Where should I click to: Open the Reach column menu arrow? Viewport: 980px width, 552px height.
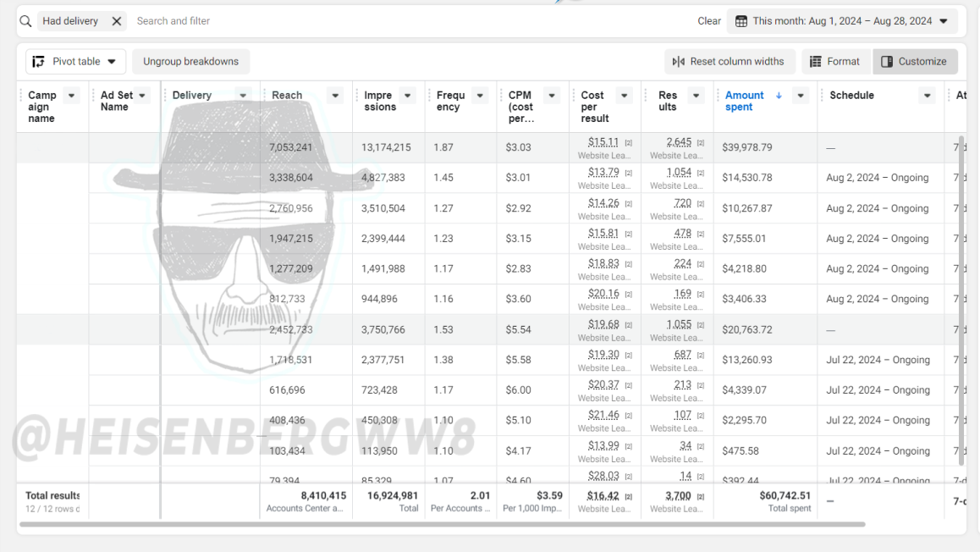[x=336, y=96]
